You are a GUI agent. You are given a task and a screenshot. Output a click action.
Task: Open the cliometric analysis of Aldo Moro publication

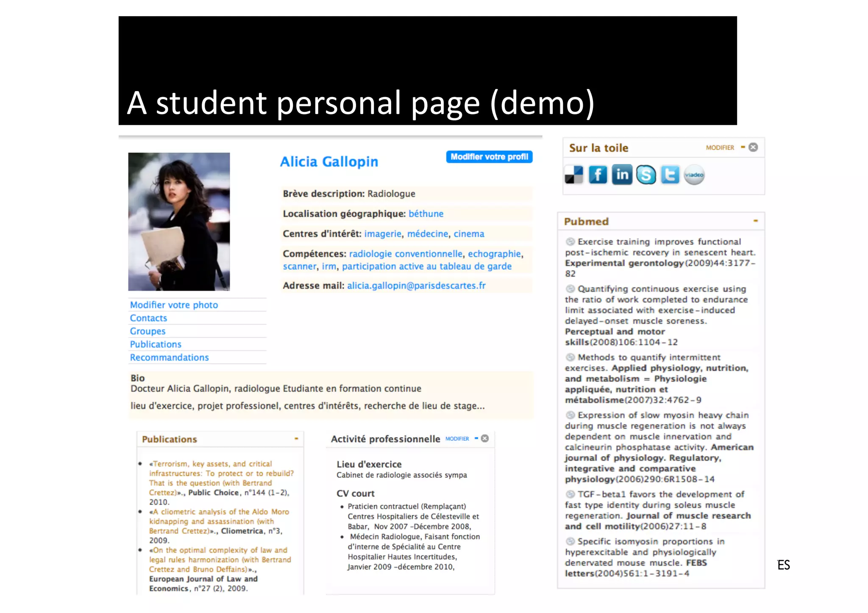pyautogui.click(x=219, y=521)
